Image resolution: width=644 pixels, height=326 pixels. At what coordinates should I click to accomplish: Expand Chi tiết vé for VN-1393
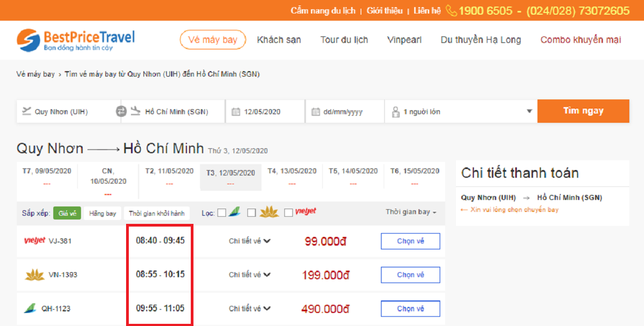[249, 275]
